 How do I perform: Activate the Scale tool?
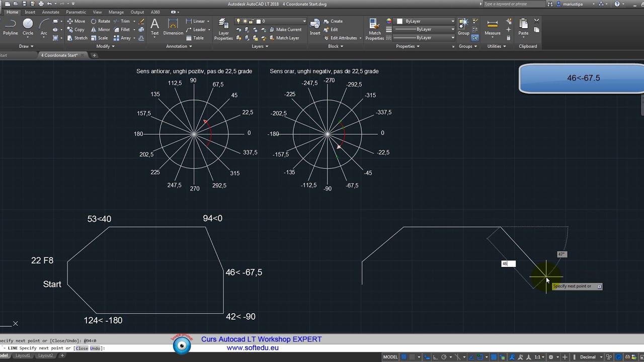99,38
